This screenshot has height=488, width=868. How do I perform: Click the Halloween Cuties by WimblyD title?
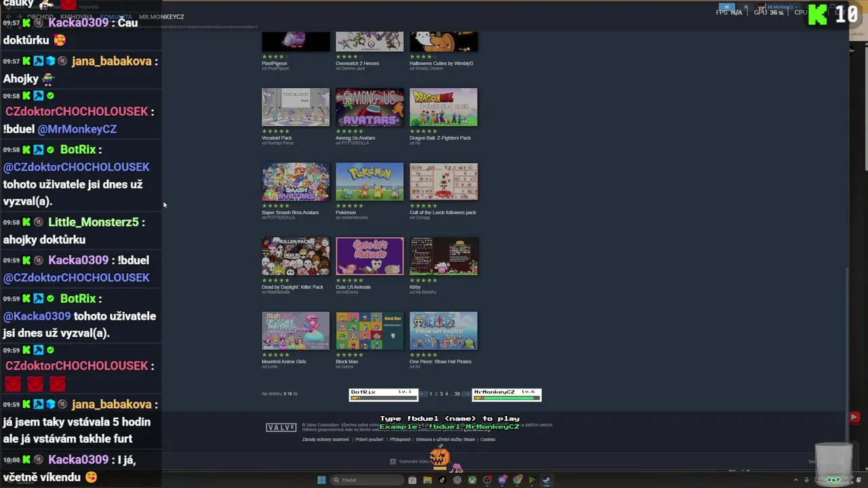click(441, 64)
